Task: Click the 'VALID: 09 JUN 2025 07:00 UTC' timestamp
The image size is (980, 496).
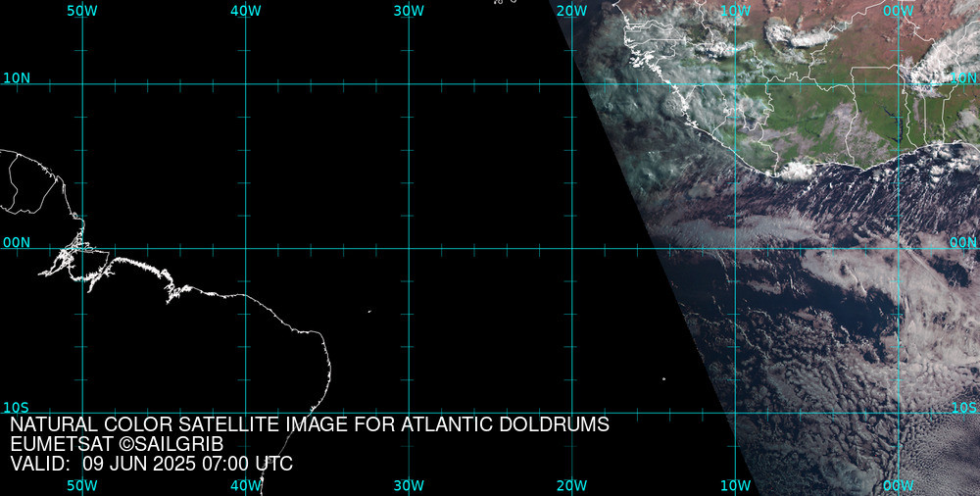Action: (x=151, y=464)
